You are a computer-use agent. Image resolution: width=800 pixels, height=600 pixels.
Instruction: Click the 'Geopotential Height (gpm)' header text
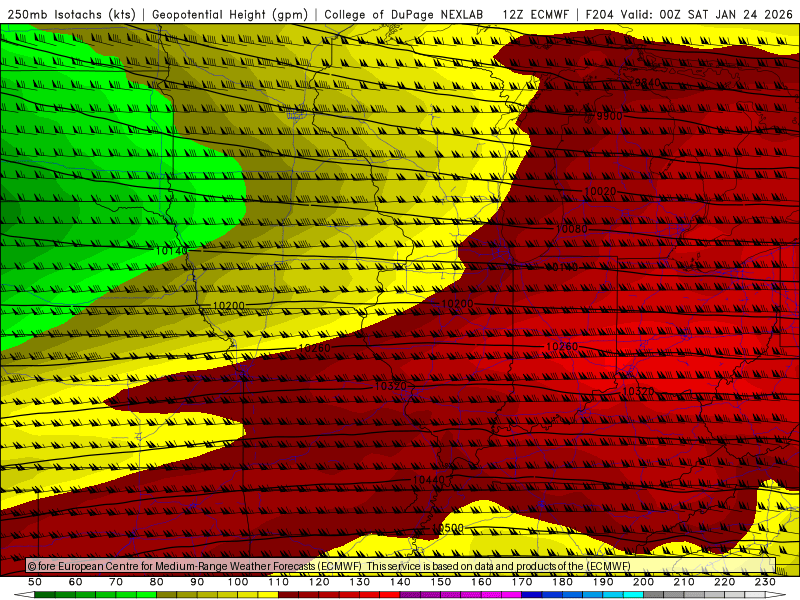(230, 14)
